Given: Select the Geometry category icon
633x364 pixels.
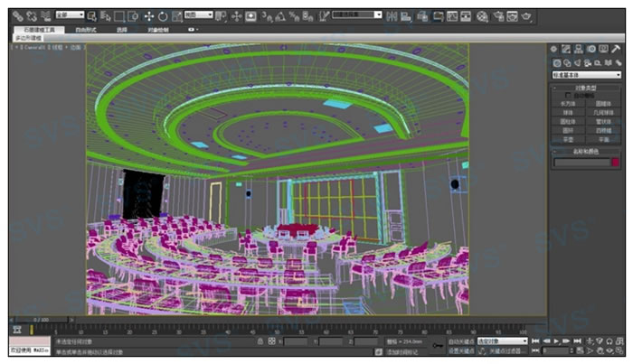Looking at the screenshot, I should [557, 64].
